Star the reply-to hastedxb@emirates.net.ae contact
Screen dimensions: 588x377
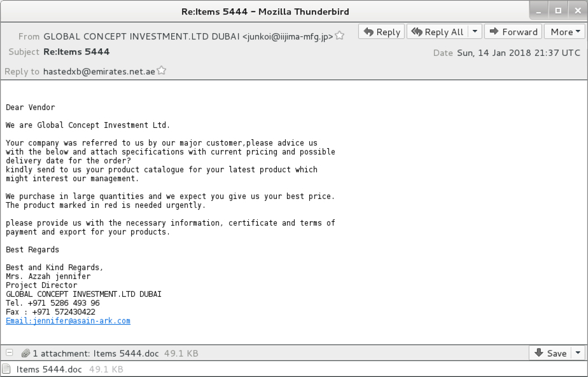pos(162,71)
